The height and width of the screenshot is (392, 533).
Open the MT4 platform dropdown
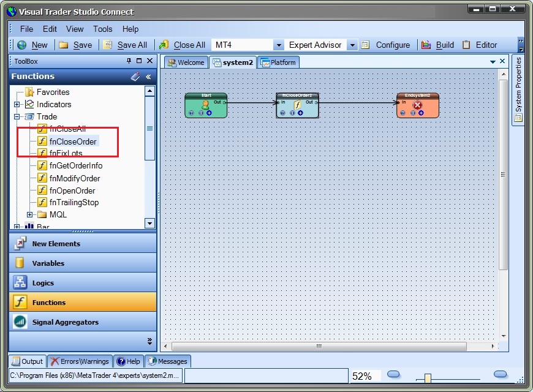point(278,45)
